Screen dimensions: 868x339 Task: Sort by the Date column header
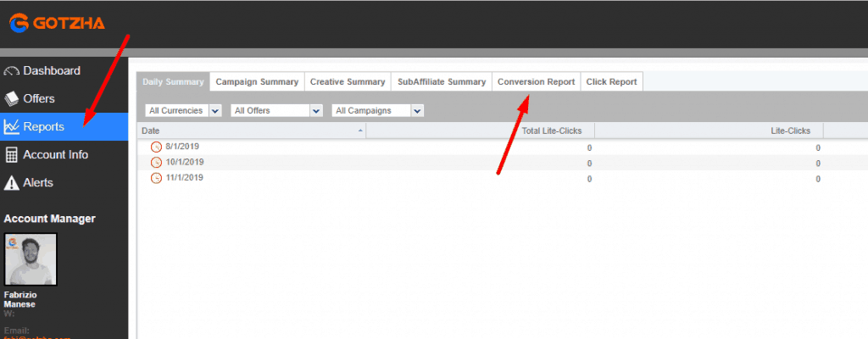tap(251, 131)
